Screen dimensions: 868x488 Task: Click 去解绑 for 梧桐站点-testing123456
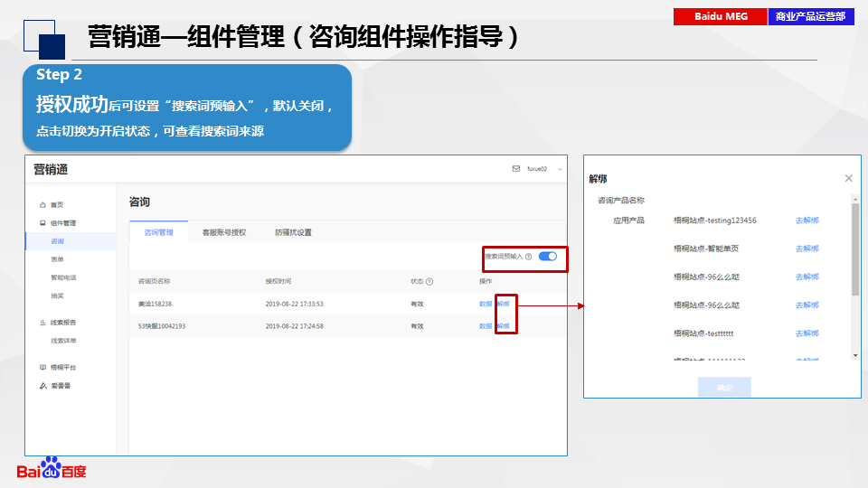coord(807,221)
